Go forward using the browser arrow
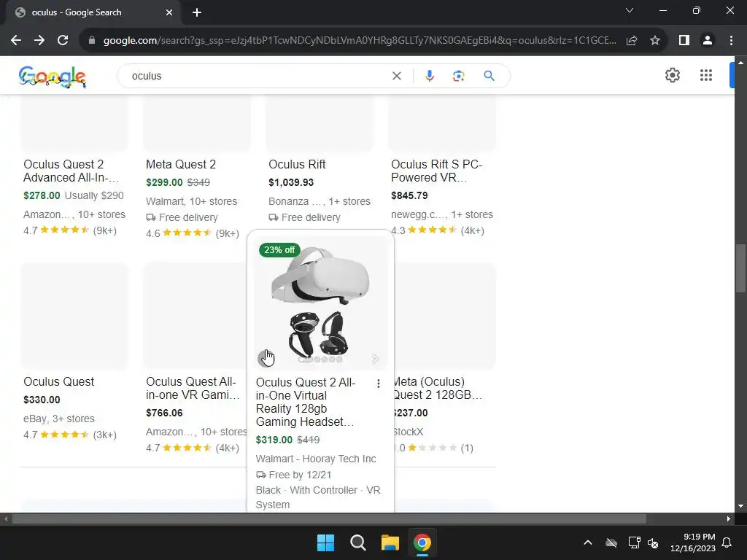747x560 pixels. tap(39, 41)
